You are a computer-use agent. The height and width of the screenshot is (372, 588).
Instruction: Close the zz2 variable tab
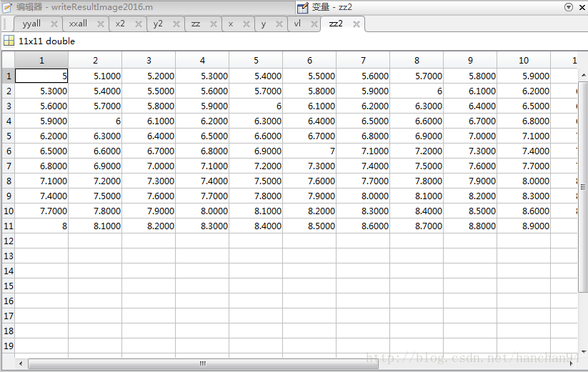pos(357,24)
